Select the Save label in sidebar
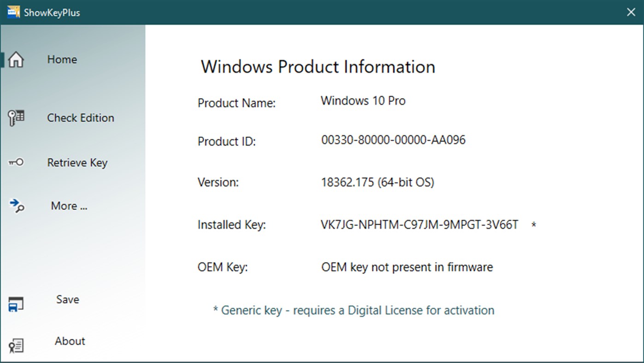 click(x=67, y=300)
